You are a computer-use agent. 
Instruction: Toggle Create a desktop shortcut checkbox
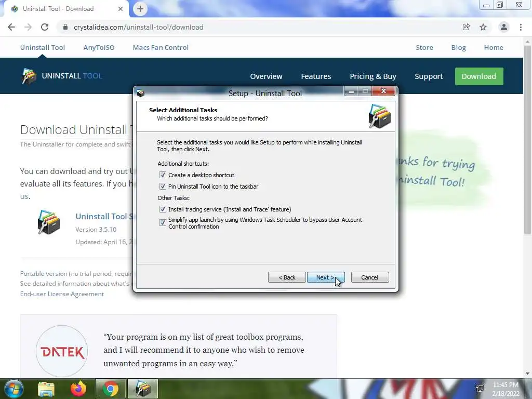163,175
